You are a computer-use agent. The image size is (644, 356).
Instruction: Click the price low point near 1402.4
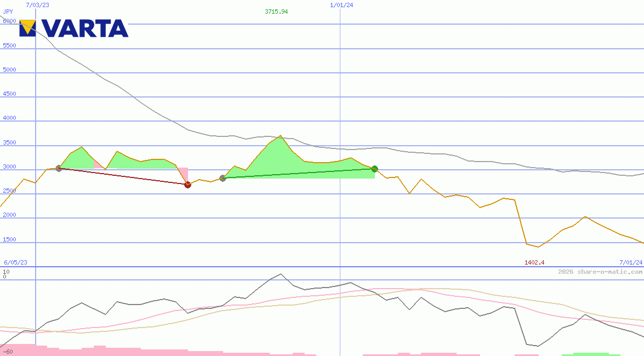click(538, 247)
